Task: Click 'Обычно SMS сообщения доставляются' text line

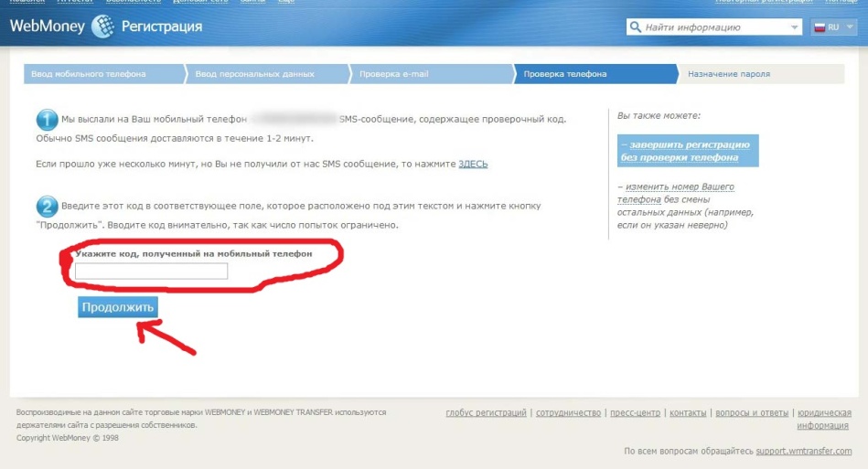Action: (175, 138)
